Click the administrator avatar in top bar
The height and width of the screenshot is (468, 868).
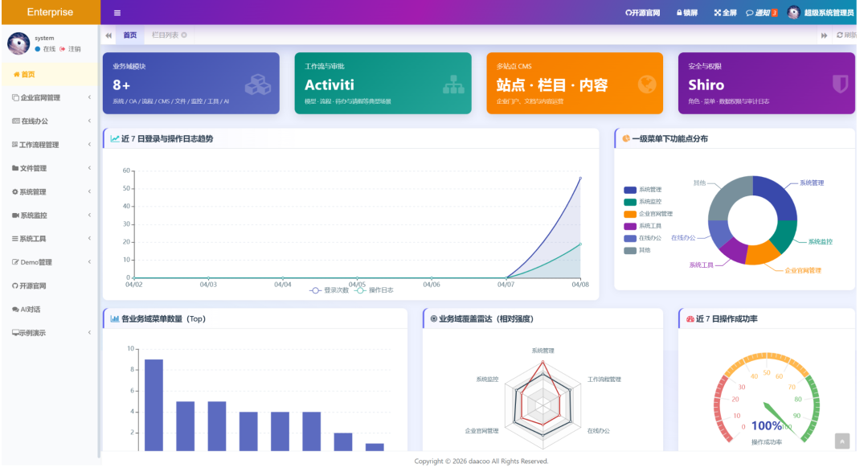pos(794,13)
